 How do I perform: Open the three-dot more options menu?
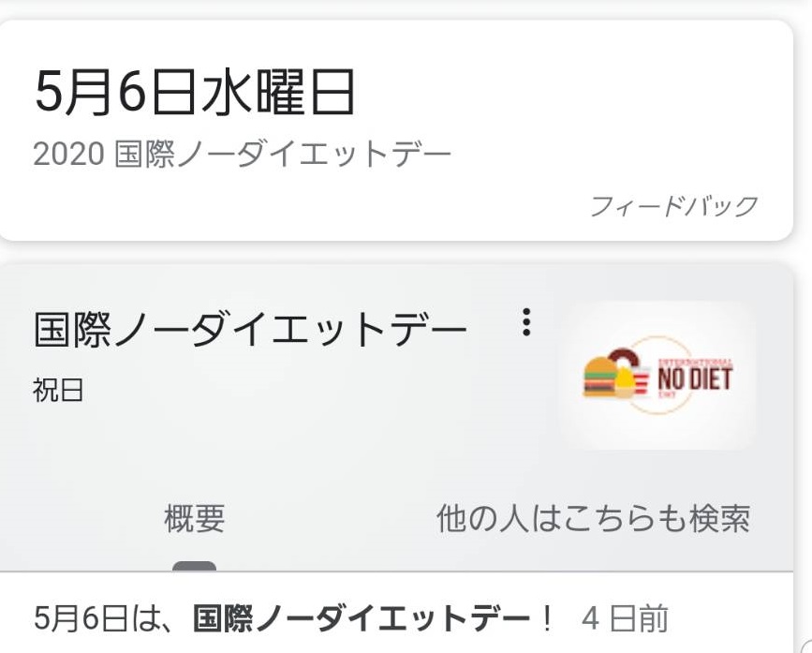[526, 322]
